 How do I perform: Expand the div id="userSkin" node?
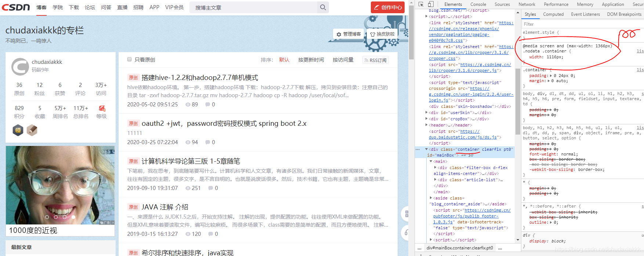click(426, 113)
